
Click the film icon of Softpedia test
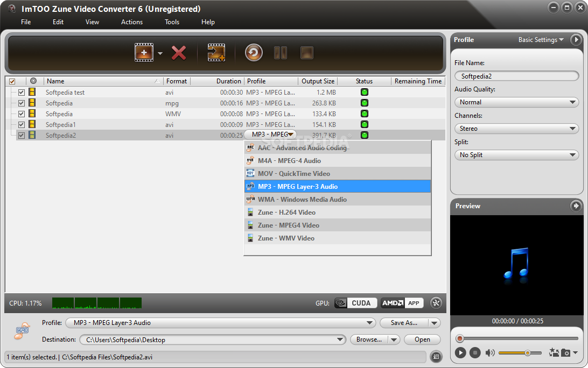click(x=32, y=92)
